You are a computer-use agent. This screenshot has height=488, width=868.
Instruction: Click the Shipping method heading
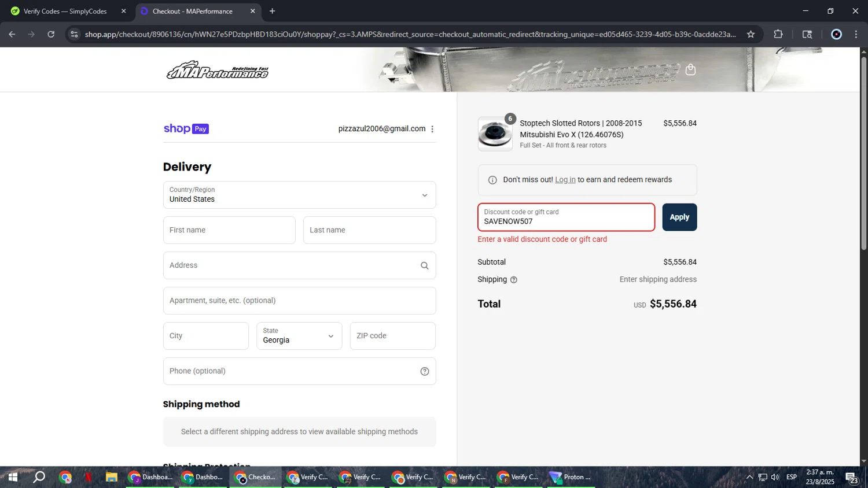[x=201, y=404]
